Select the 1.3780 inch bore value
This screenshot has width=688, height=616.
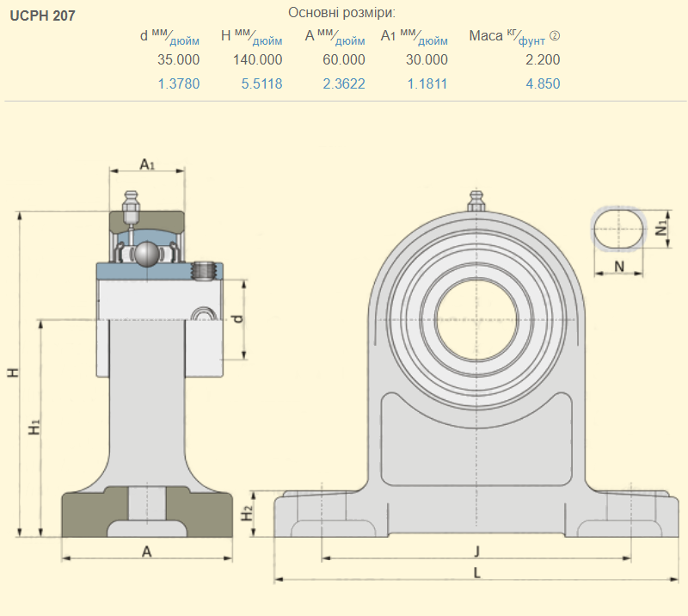coord(178,84)
